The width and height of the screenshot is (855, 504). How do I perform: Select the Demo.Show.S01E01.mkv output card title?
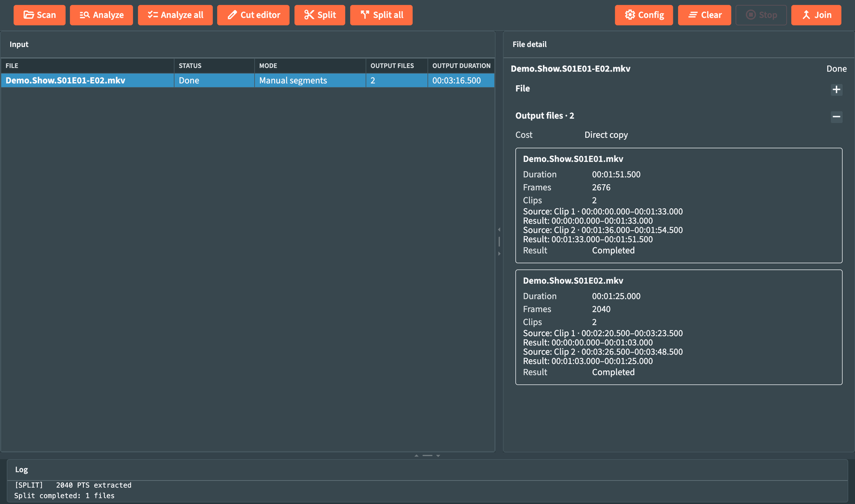pyautogui.click(x=573, y=159)
